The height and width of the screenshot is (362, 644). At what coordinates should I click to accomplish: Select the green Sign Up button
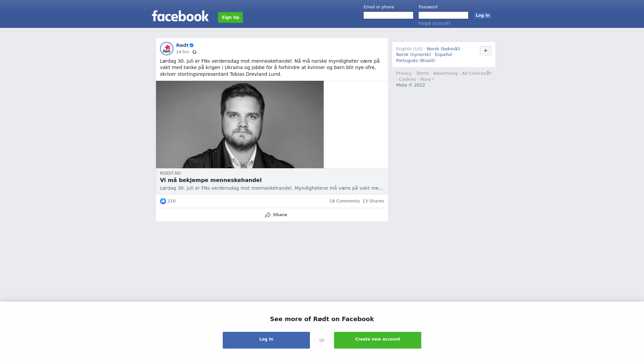point(230,17)
